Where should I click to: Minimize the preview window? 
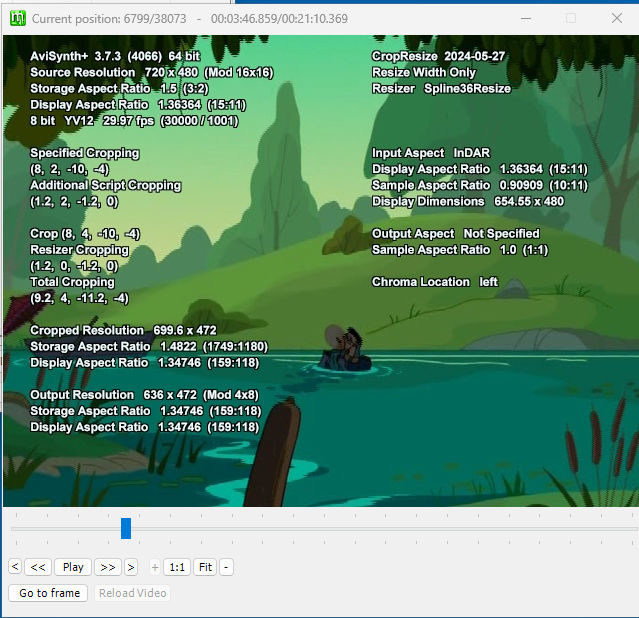[526, 18]
